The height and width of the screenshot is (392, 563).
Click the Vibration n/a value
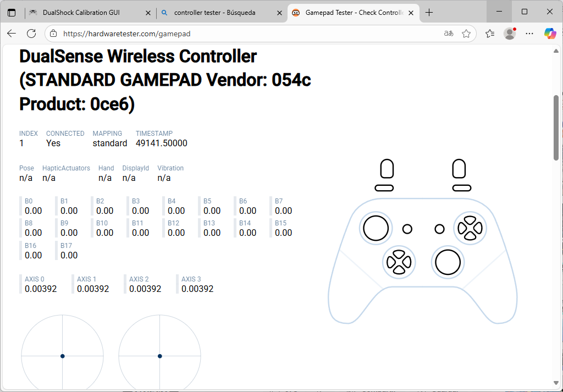(164, 178)
